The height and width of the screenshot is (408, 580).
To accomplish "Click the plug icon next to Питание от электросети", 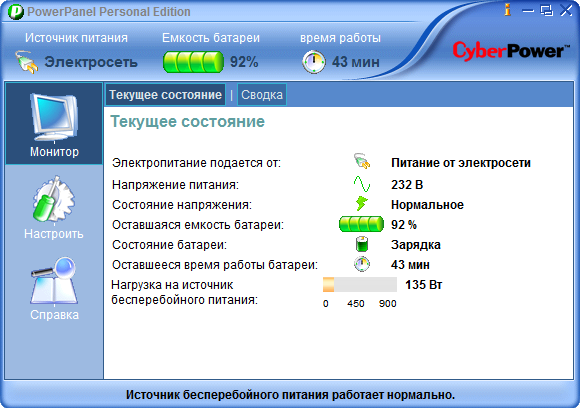I will [362, 162].
